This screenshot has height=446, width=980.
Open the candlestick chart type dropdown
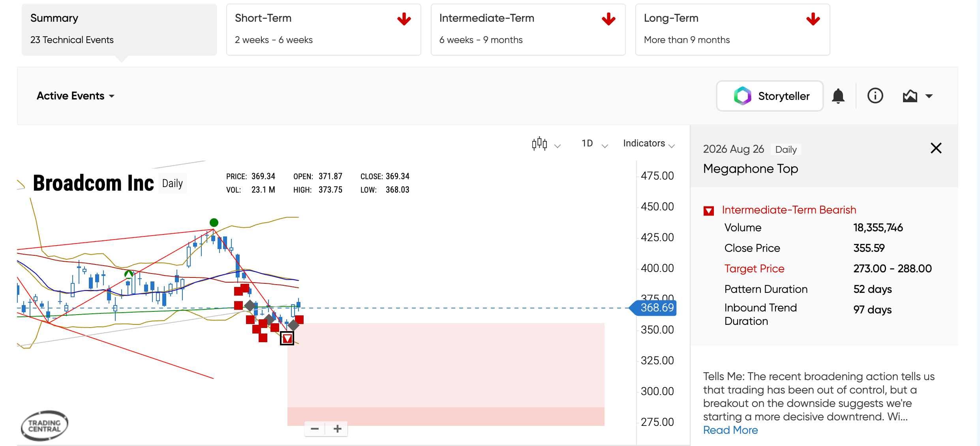546,144
